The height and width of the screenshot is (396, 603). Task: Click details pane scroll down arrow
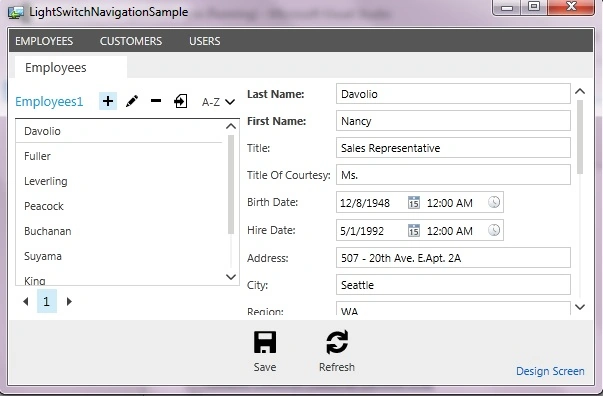click(580, 307)
